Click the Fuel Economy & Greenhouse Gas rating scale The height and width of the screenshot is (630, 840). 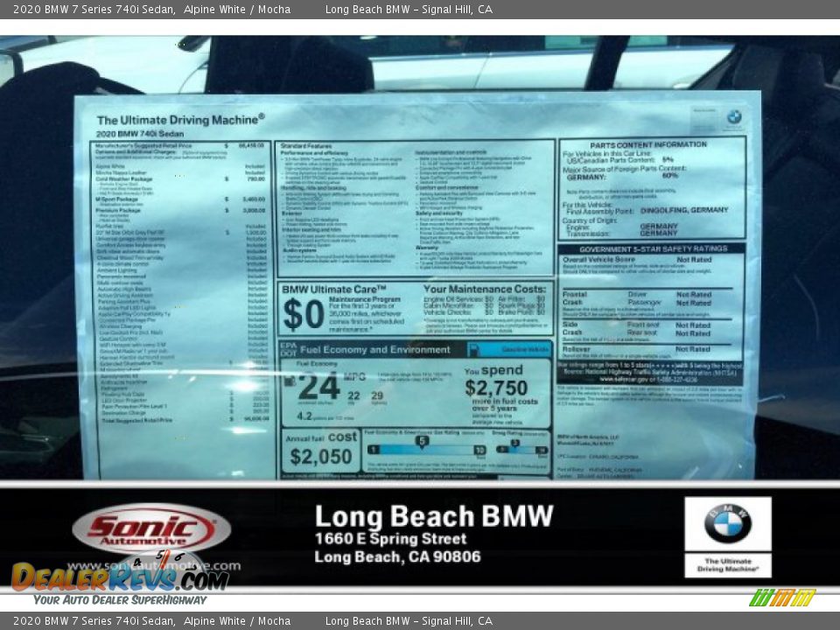tap(426, 449)
